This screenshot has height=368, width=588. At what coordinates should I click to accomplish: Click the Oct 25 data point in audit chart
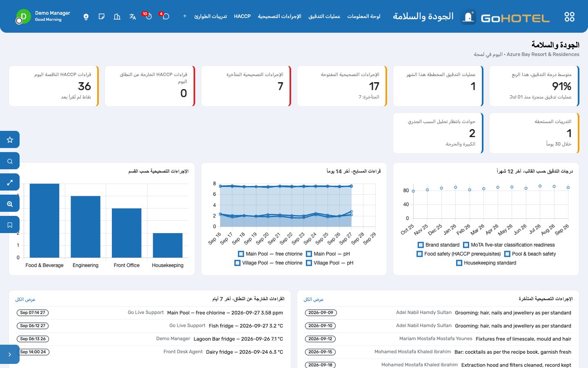[x=413, y=191]
